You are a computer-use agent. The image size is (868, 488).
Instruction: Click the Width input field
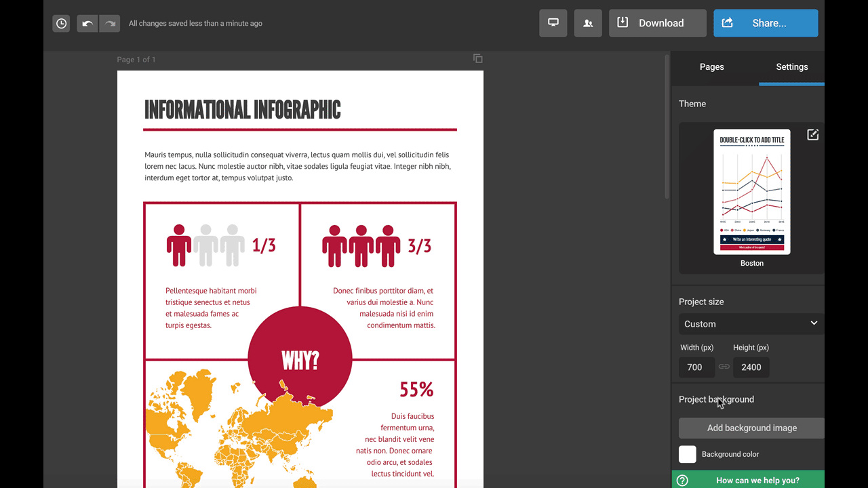click(x=696, y=367)
